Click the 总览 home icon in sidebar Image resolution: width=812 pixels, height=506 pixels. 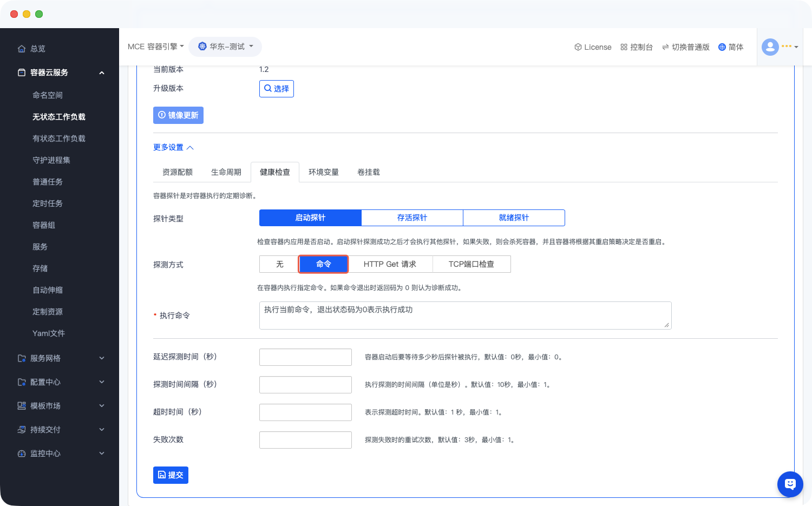click(x=22, y=49)
